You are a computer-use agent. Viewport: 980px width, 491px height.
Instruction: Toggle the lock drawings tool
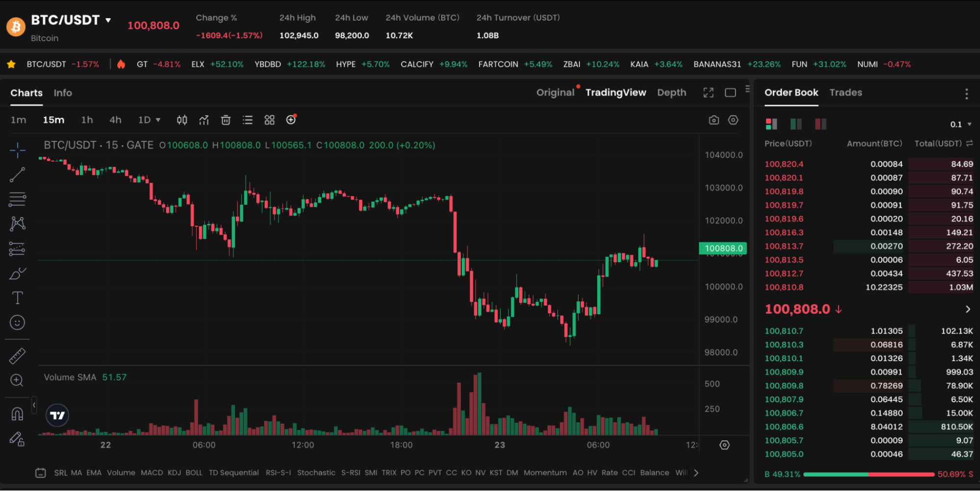point(17,439)
